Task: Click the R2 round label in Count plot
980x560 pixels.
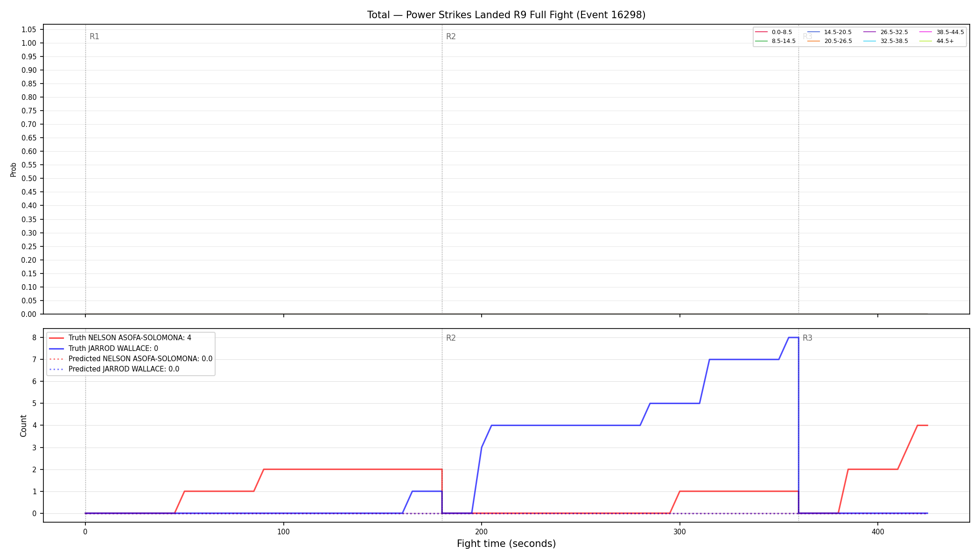Action: [x=451, y=338]
